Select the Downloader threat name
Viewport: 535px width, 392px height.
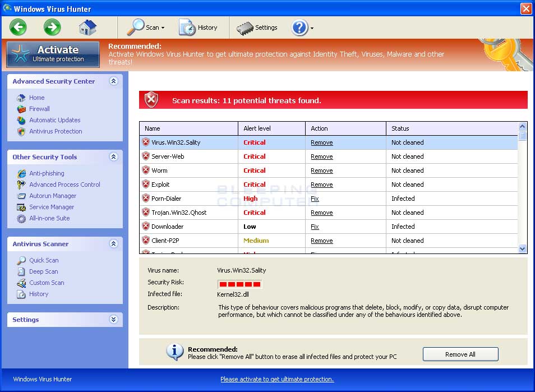167,227
